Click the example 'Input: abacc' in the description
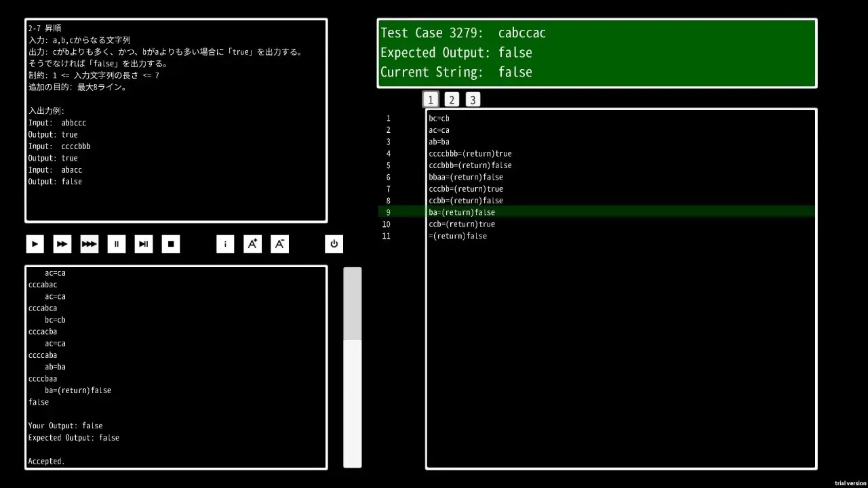The width and height of the screenshot is (868, 488). 55,169
